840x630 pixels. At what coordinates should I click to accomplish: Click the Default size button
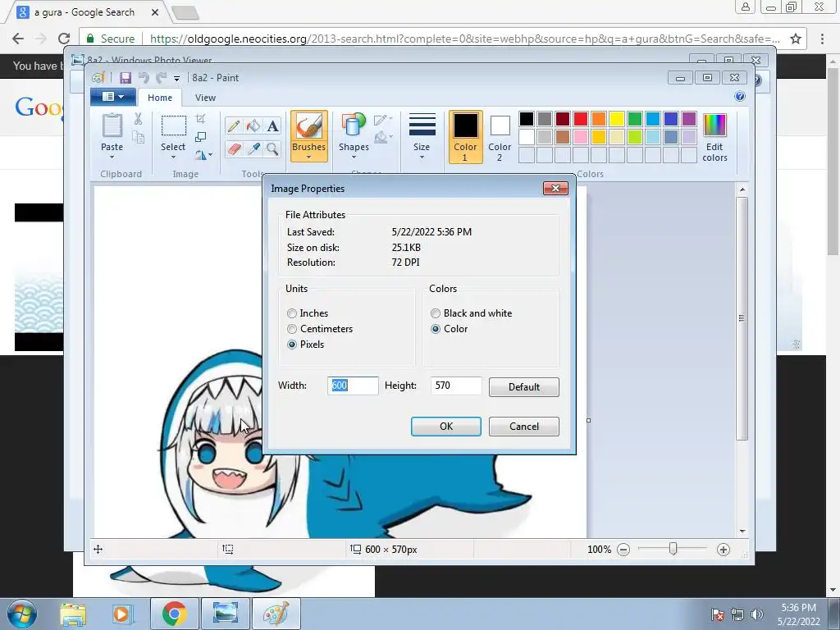click(x=524, y=387)
